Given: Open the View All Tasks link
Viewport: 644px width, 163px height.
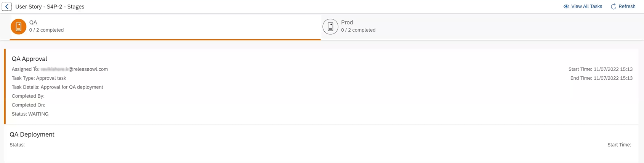Looking at the screenshot, I should [586, 6].
